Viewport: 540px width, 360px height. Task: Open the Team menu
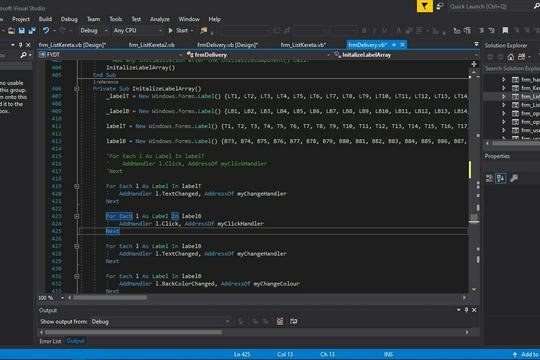pyautogui.click(x=93, y=19)
